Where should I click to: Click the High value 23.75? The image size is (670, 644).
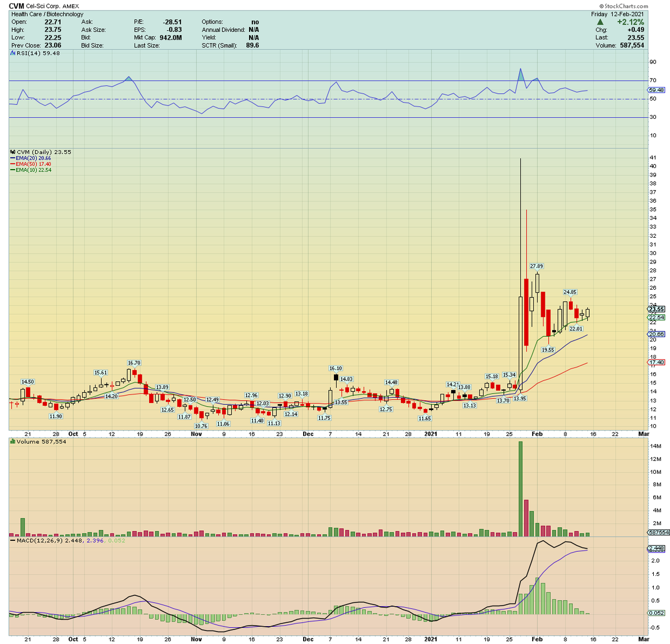53,30
